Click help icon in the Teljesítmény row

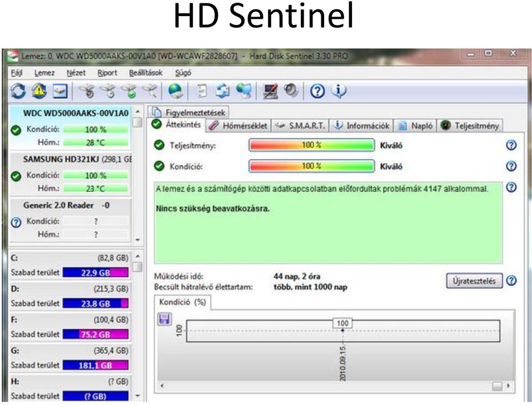coord(511,145)
